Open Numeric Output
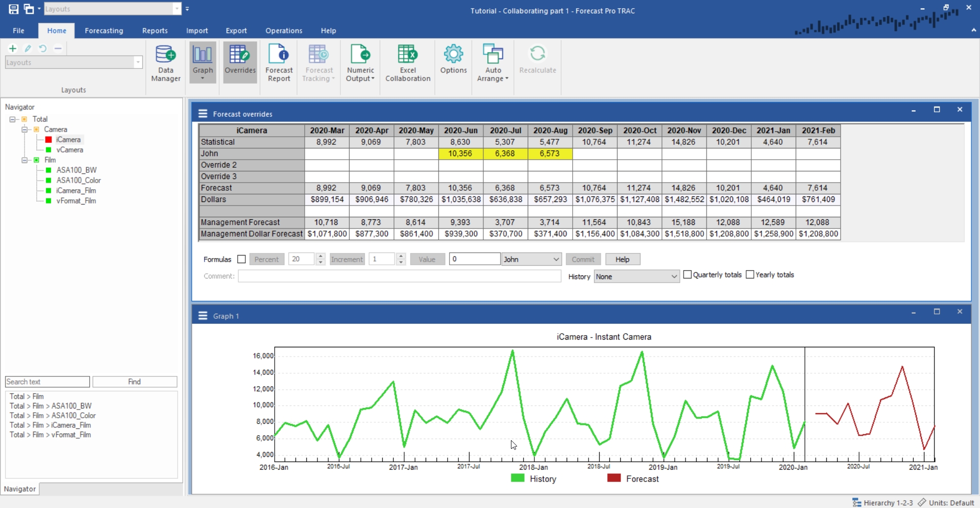Viewport: 980px width, 508px height. click(x=360, y=63)
